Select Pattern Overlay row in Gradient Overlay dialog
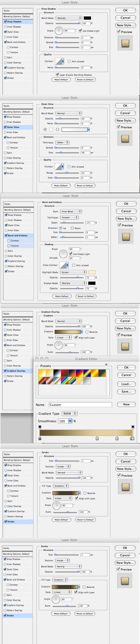Viewport: 140px width, 644px height. (x=18, y=376)
